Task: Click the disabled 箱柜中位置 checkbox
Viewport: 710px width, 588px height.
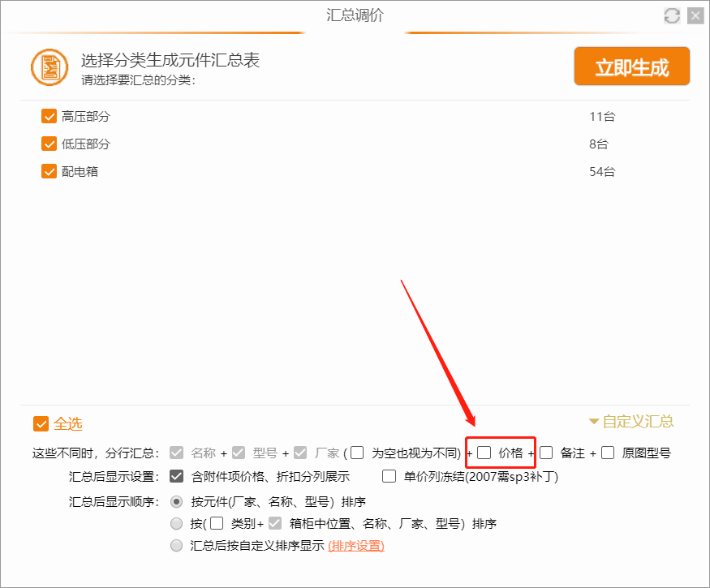Action: 275,523
